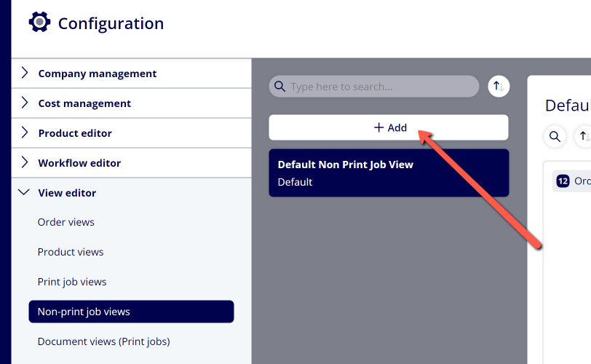The height and width of the screenshot is (364, 591).
Task: Click the sort icon in right panel
Action: click(584, 136)
